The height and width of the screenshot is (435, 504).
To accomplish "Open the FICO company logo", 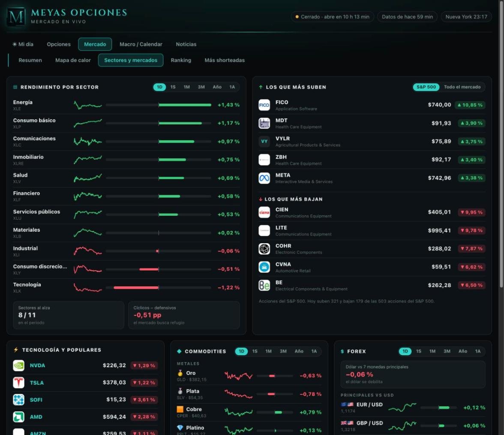I will click(x=264, y=105).
